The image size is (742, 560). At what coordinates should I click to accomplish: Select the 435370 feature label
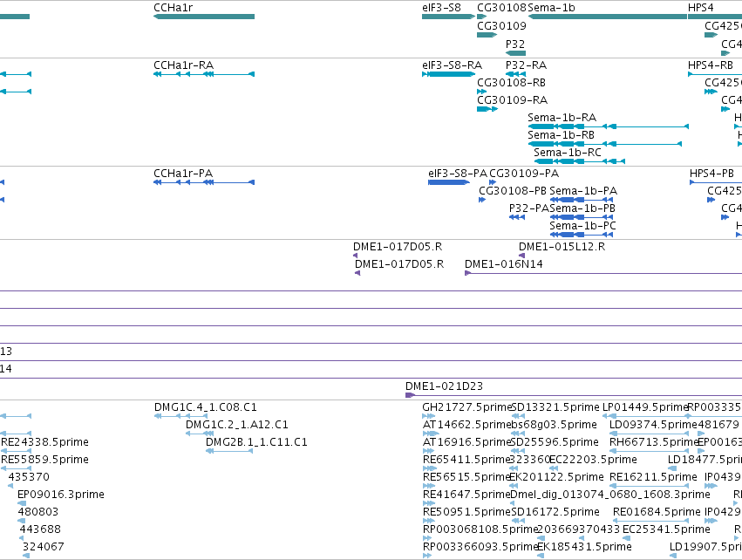pos(29,477)
